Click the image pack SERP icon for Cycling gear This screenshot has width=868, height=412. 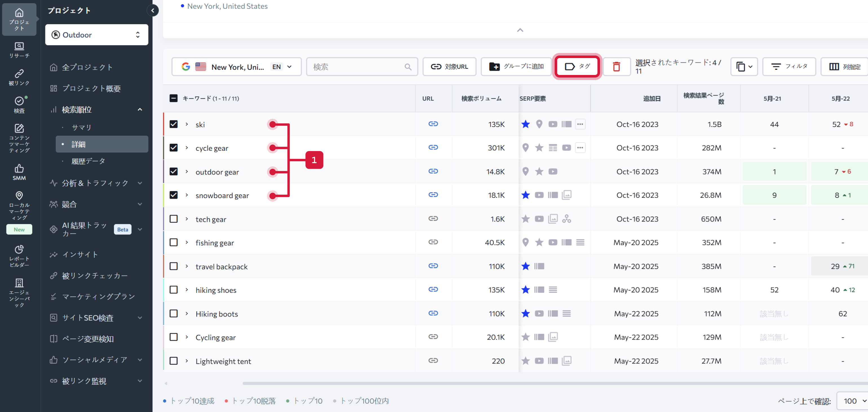click(553, 337)
